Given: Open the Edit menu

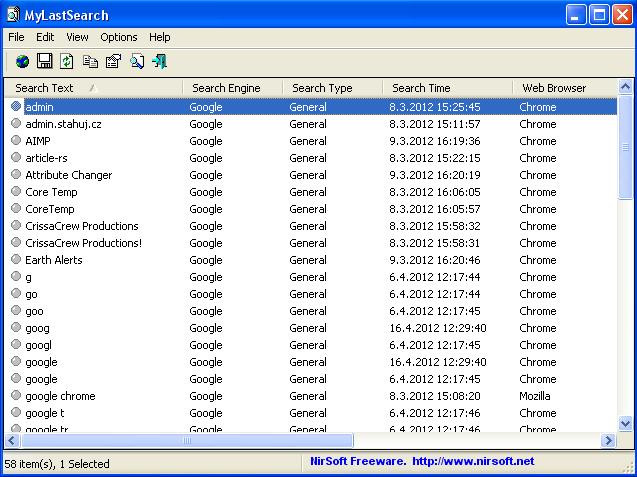Looking at the screenshot, I should pos(45,37).
